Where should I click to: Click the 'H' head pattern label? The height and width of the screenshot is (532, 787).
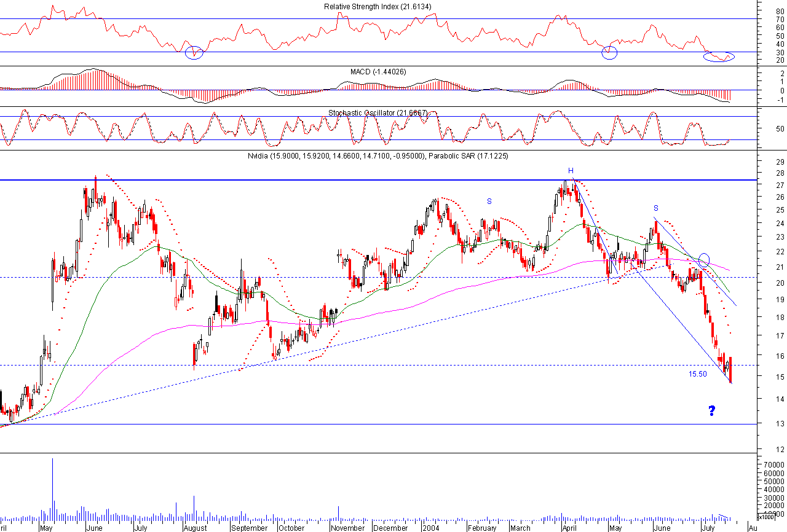pos(571,170)
